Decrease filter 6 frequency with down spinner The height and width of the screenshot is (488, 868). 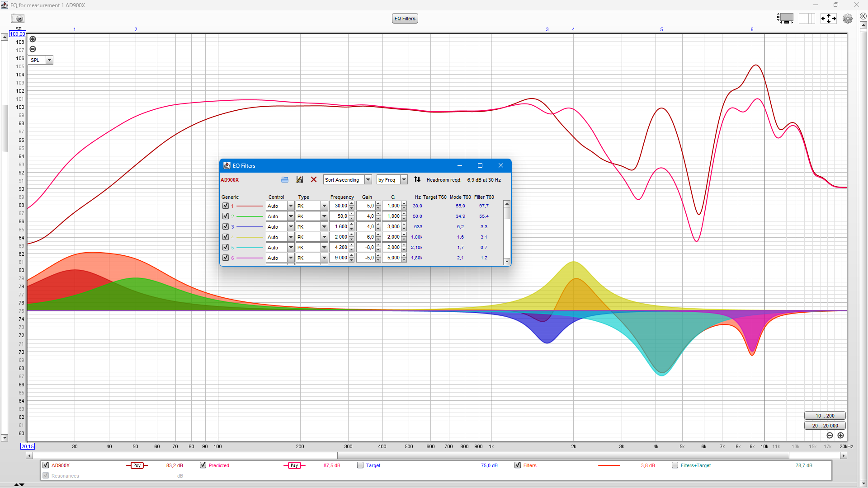[352, 260]
